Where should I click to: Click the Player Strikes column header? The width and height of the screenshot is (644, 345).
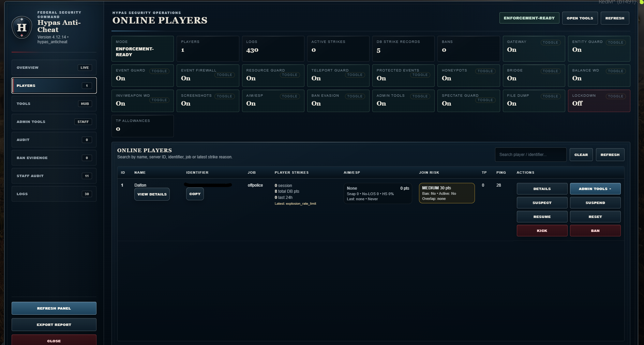tap(291, 173)
